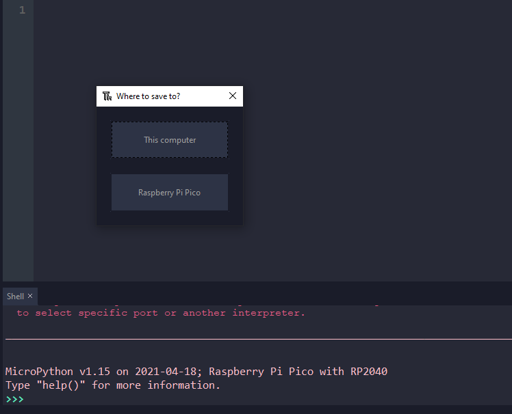This screenshot has height=414, width=512.
Task: Click the "for more information" shell text
Action: 156,385
